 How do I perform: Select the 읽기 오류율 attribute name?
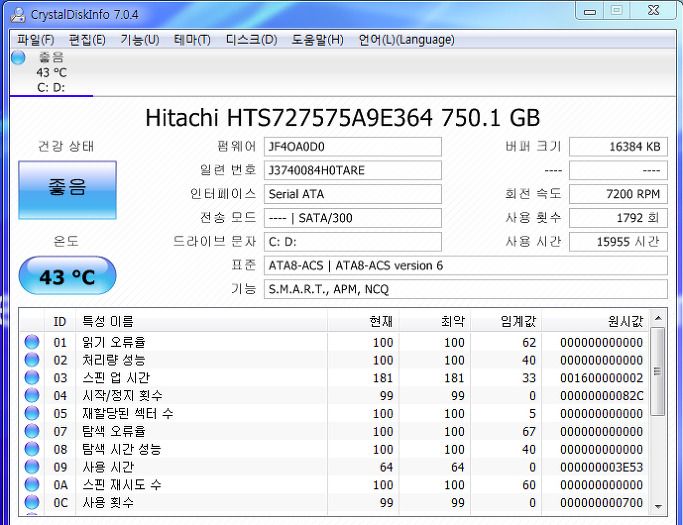[114, 342]
